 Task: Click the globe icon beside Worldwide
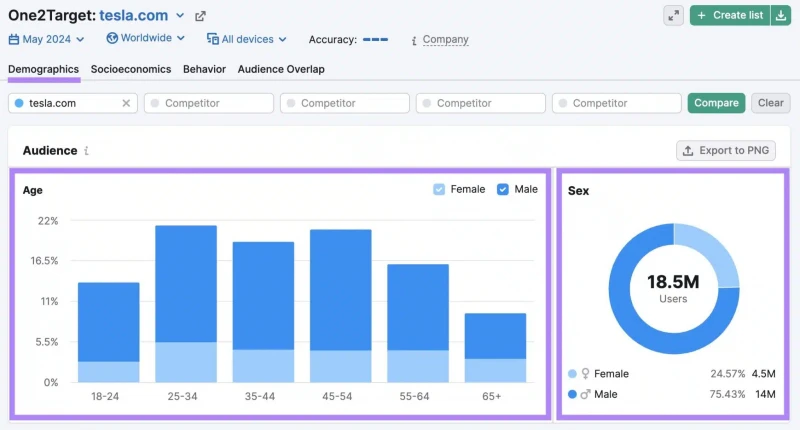click(x=112, y=38)
